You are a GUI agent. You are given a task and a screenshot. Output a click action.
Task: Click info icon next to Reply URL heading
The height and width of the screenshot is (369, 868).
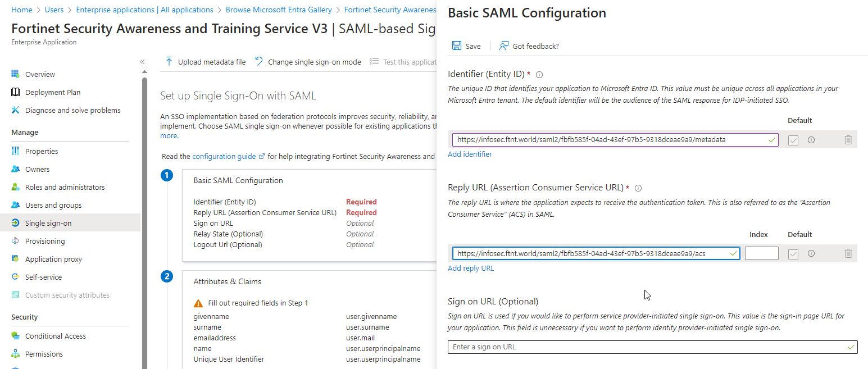(638, 188)
